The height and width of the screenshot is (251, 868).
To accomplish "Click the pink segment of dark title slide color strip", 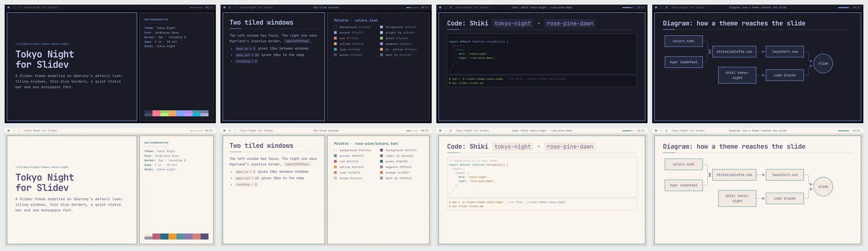I will [156, 114].
